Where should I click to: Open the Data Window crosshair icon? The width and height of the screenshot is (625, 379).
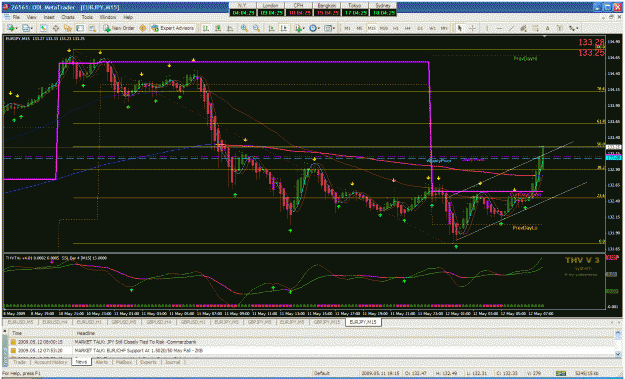[56, 28]
